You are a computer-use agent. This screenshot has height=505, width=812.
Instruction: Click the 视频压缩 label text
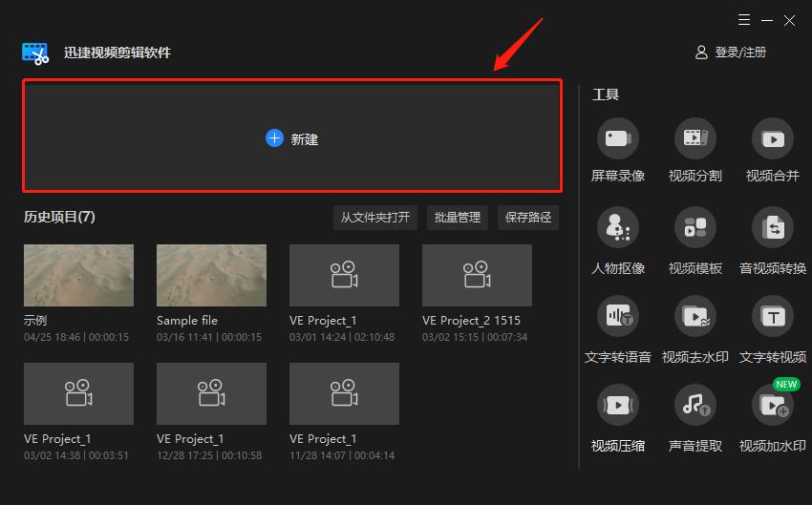click(618, 446)
